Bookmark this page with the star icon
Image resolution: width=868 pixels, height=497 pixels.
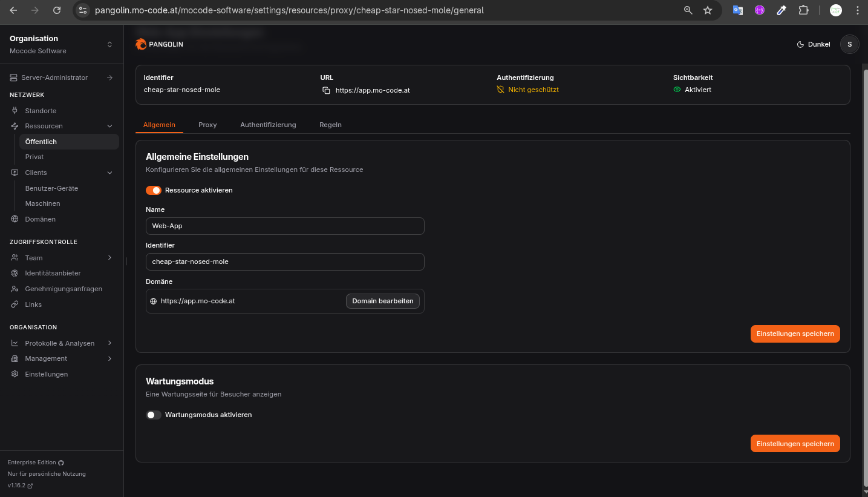708,10
